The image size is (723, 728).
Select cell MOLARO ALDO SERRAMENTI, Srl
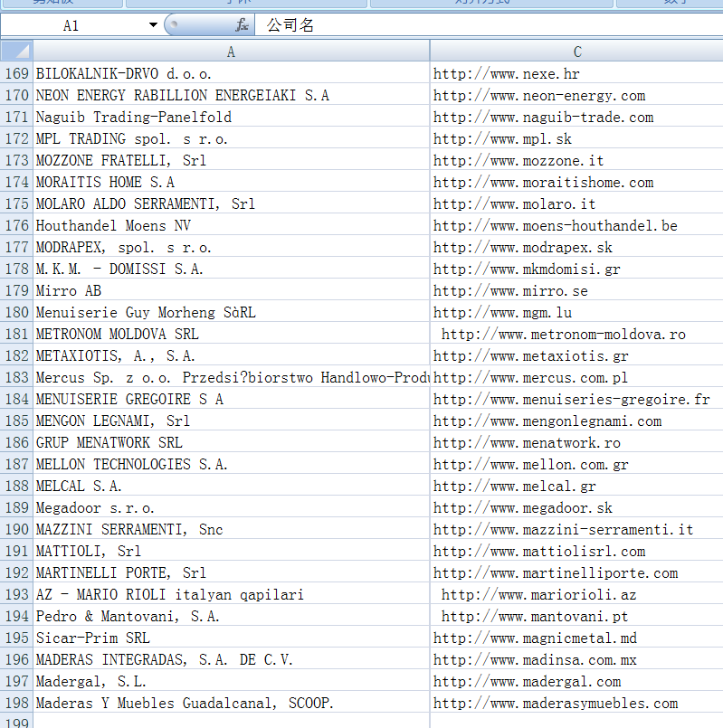pyautogui.click(x=232, y=203)
